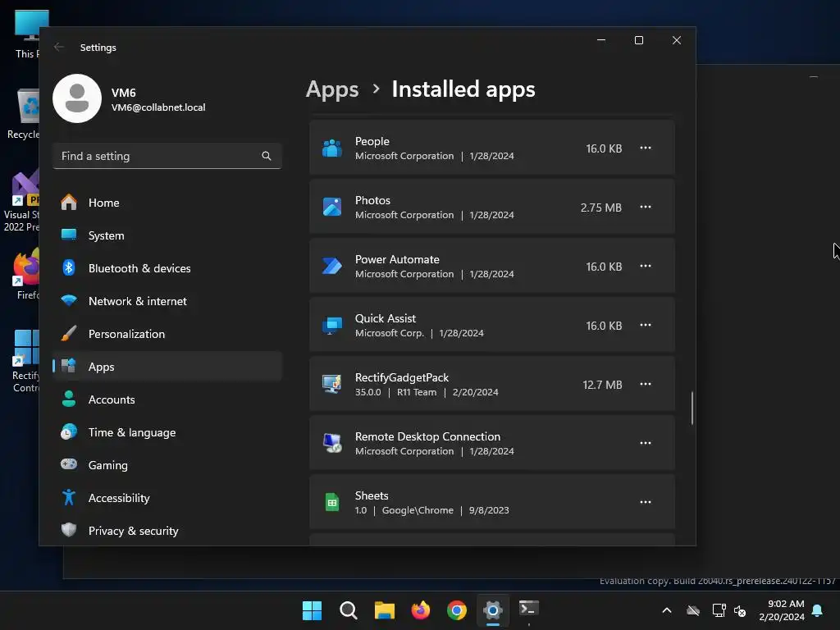Click the Personalization paintbrush icon
This screenshot has height=630, width=840.
pos(69,333)
